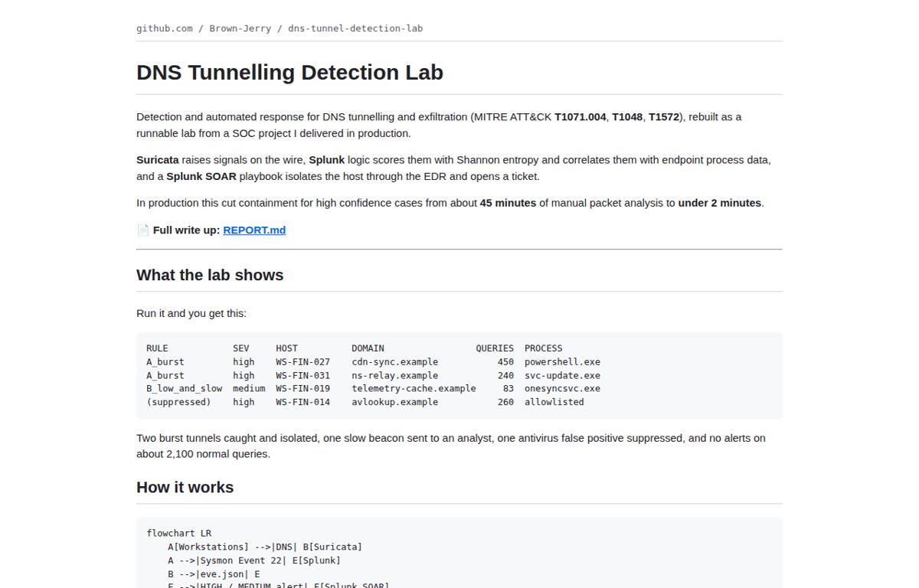Click the bold T1071.004 technique ID

[x=580, y=117]
